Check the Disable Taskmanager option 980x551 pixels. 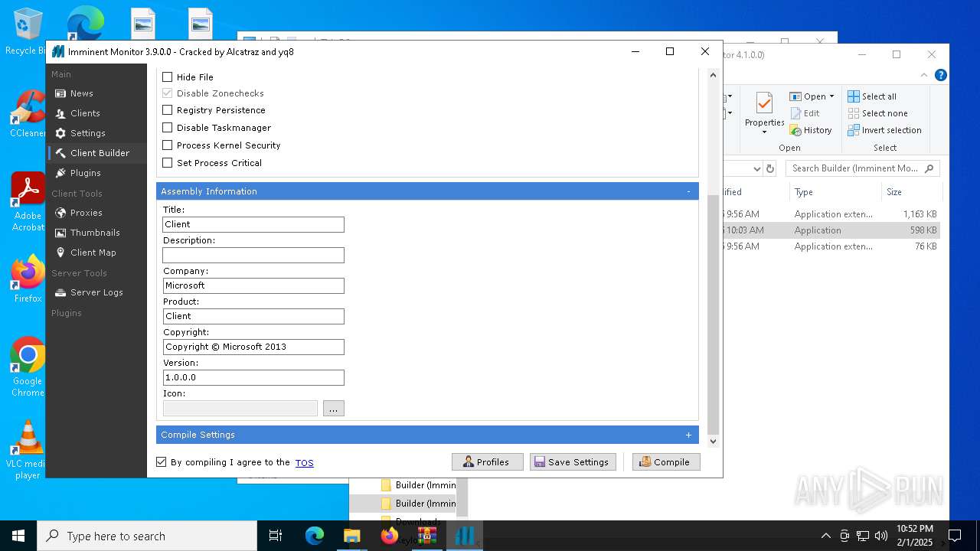168,128
